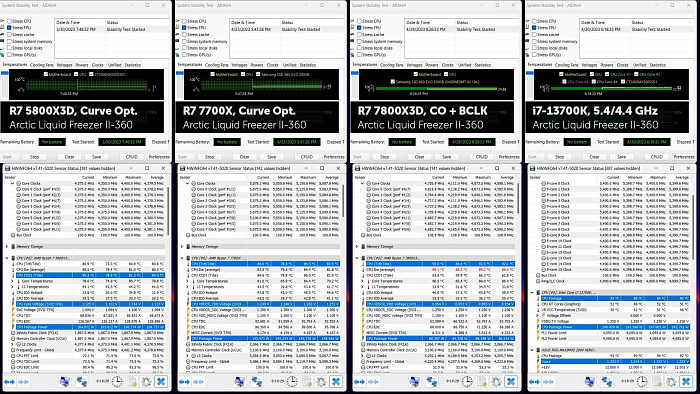
Task: Open the gear settings icon in the R7 7700X HWiNFO toolbar
Action: pyautogui.click(x=321, y=381)
